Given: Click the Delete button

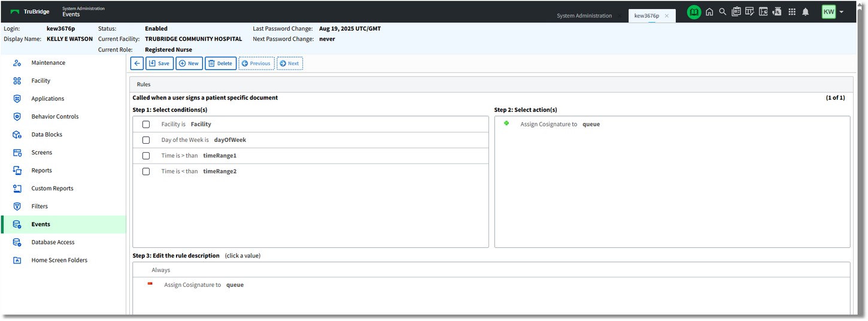Looking at the screenshot, I should [220, 63].
